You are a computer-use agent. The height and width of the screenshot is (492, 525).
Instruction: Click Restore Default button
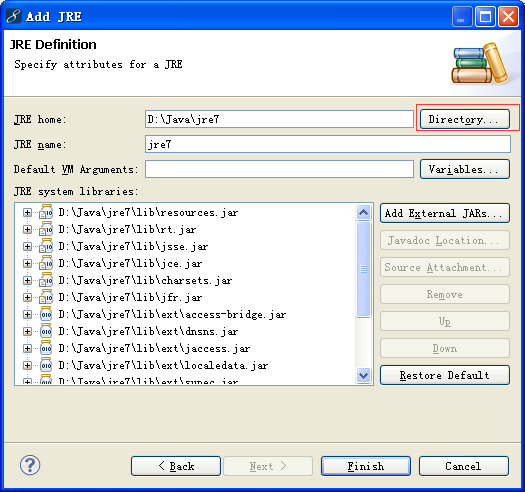(445, 375)
